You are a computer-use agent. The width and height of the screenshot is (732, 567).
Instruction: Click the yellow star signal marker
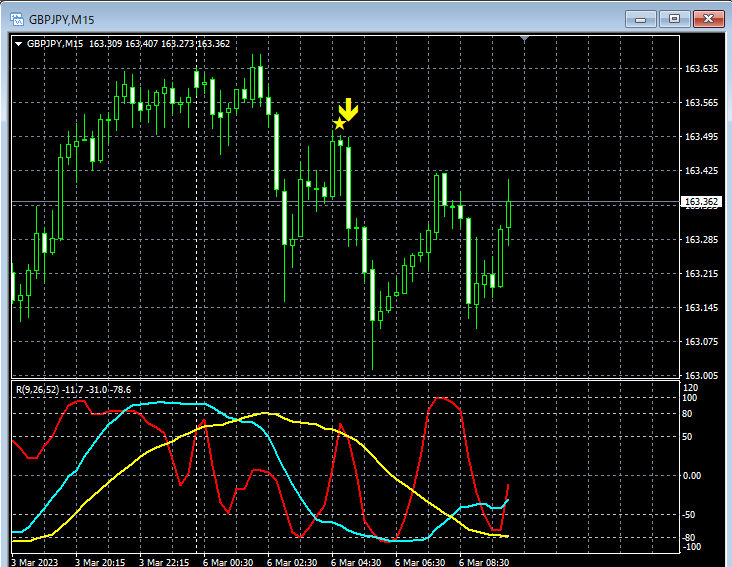(339, 124)
